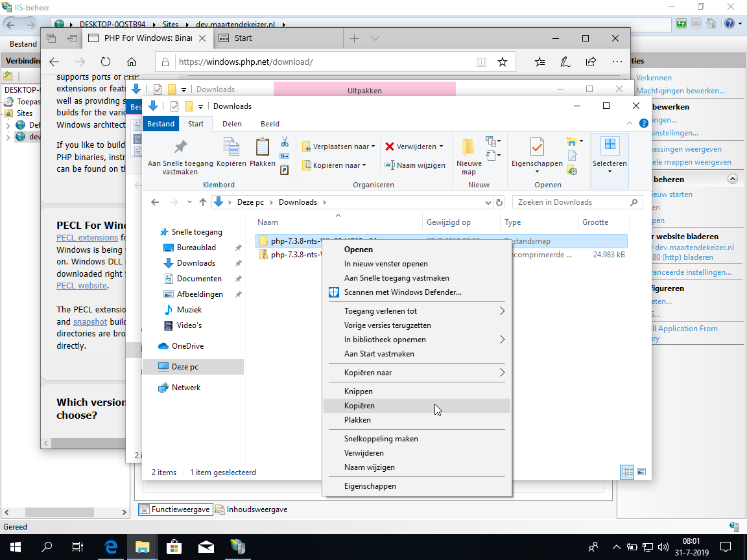Open the Kopiëren naar ribbon dropdown
Image resolution: width=747 pixels, height=560 pixels.
[335, 165]
